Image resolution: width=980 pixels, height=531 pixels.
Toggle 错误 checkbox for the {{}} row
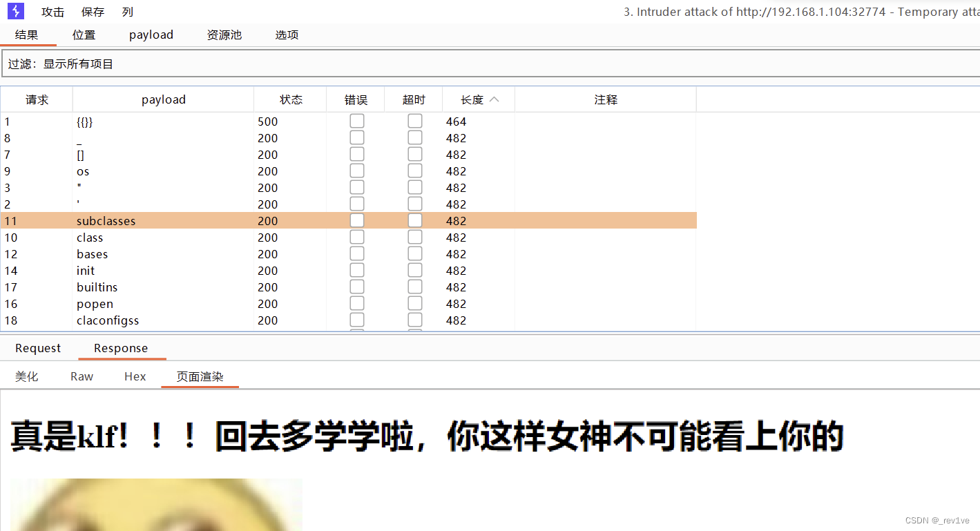357,121
